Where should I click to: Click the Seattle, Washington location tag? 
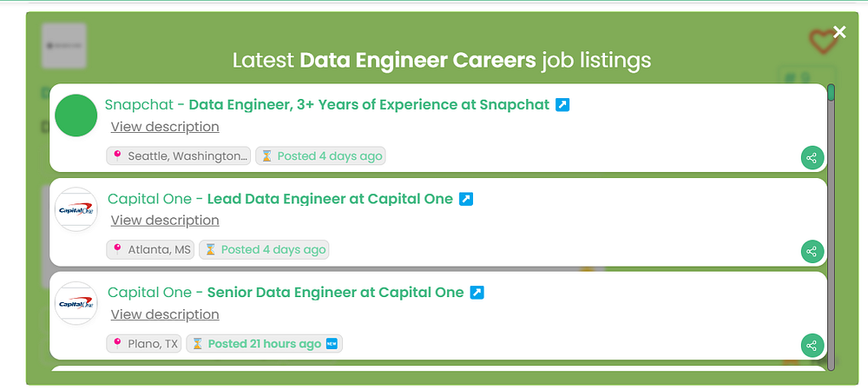click(x=179, y=156)
